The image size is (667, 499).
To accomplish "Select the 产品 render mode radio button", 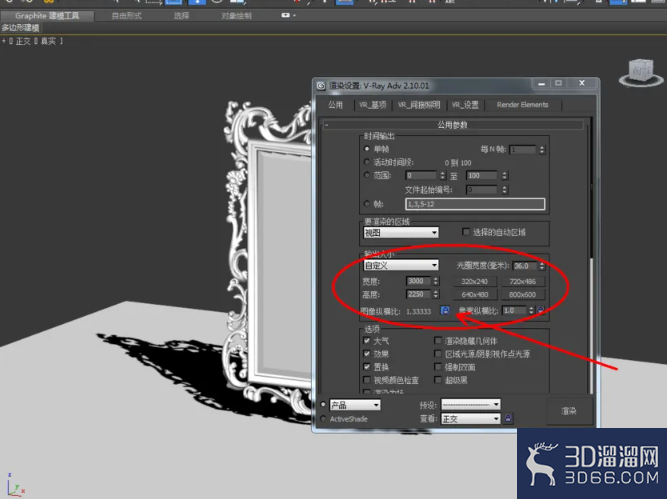I will click(323, 404).
